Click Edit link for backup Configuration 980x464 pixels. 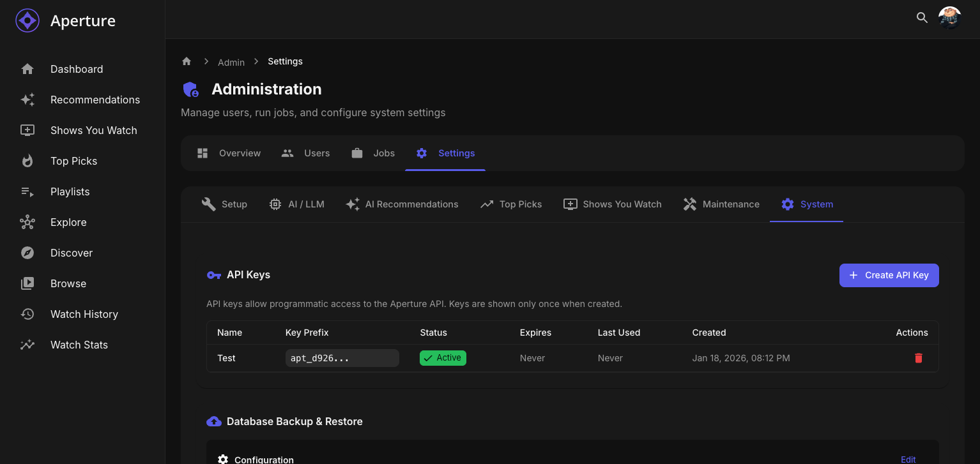tap(908, 459)
